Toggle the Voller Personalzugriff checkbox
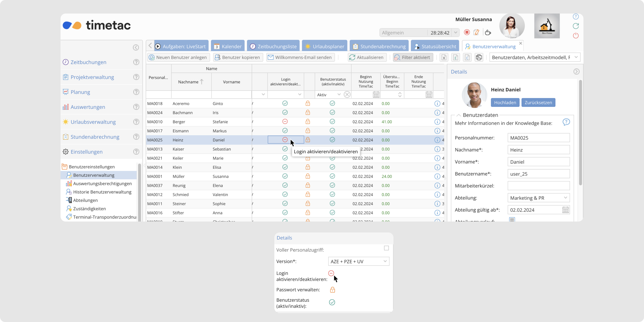 386,248
